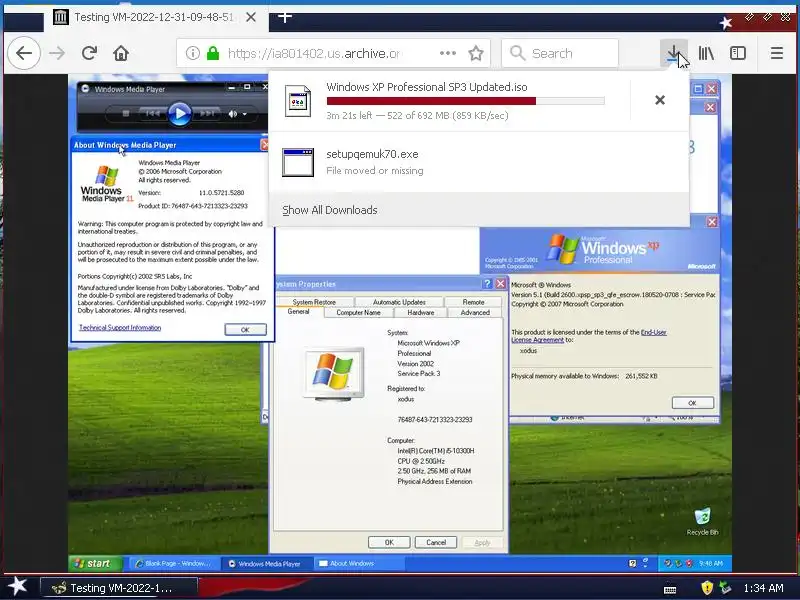Select Blank Page taskbar item in XP
The image size is (800, 600).
172,563
